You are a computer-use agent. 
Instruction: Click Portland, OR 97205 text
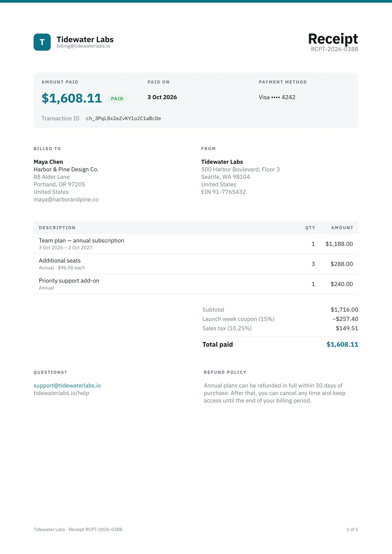(x=59, y=185)
